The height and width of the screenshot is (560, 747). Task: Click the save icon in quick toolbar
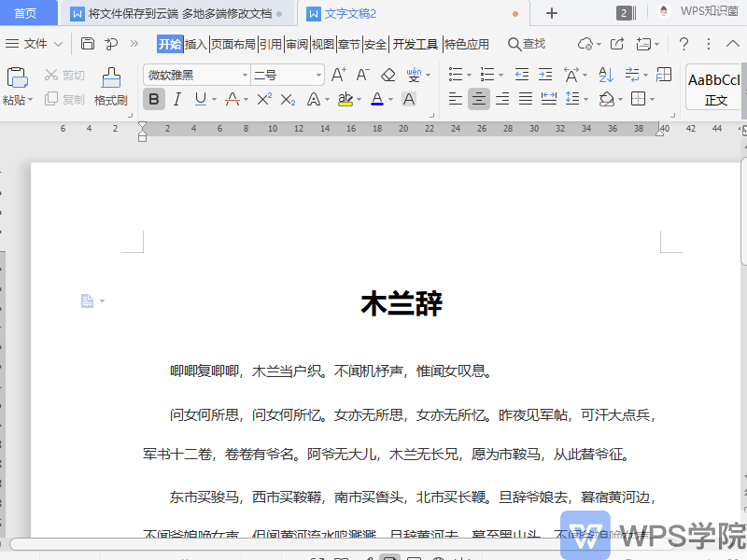point(88,44)
